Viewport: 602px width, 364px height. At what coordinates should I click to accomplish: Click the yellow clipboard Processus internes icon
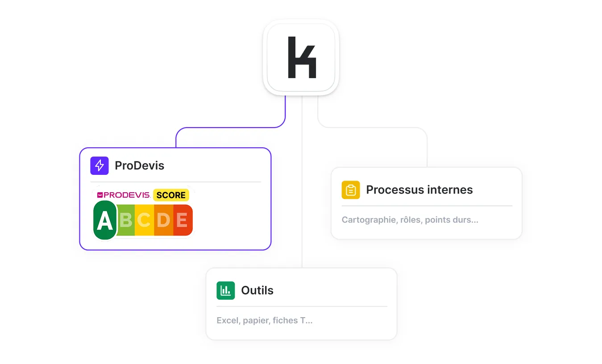click(351, 190)
